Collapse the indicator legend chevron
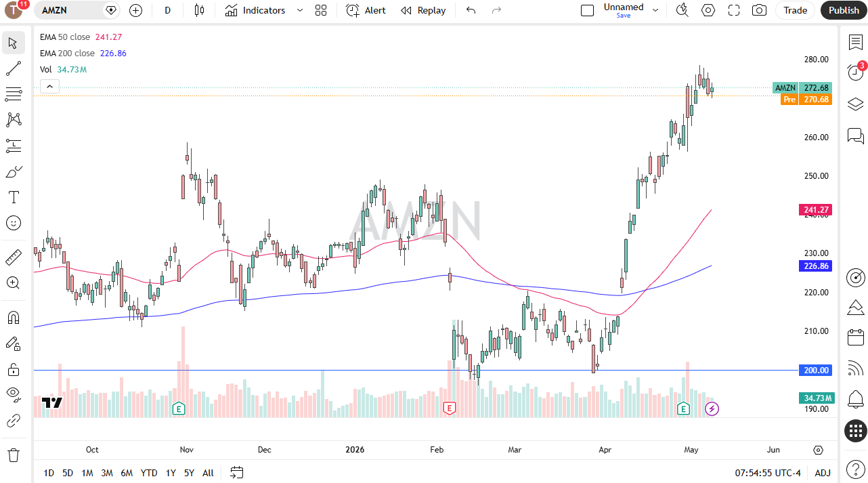The image size is (868, 483). click(50, 86)
